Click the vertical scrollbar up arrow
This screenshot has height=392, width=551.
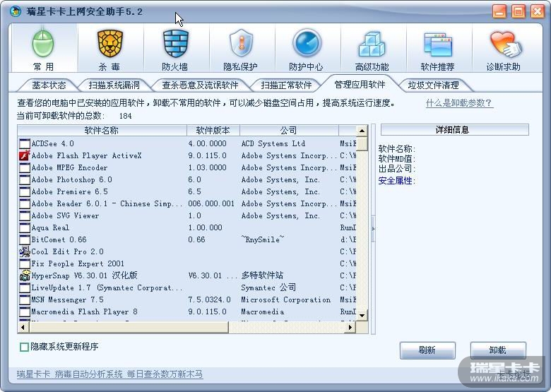point(362,131)
